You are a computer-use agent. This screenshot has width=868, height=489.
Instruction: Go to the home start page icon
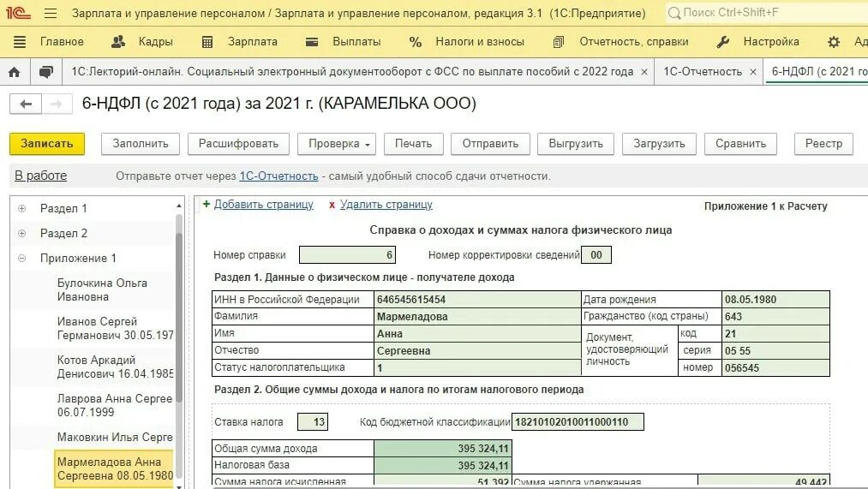[x=15, y=72]
